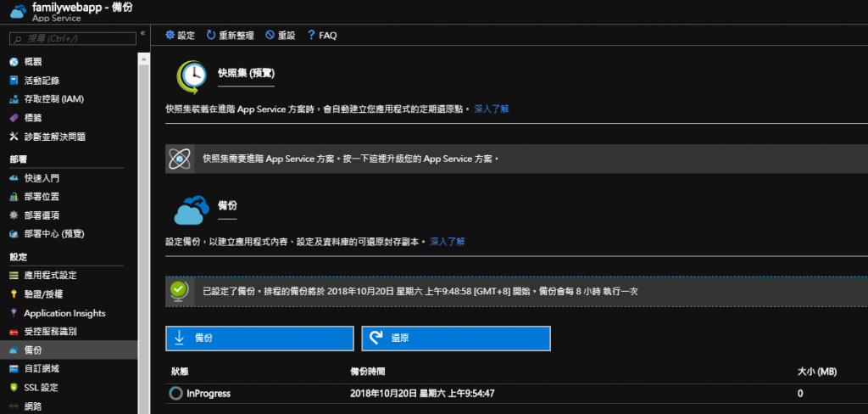Image resolution: width=868 pixels, height=414 pixels.
Task: Click the 設定 gear icon in toolbar
Action: pyautogui.click(x=170, y=35)
